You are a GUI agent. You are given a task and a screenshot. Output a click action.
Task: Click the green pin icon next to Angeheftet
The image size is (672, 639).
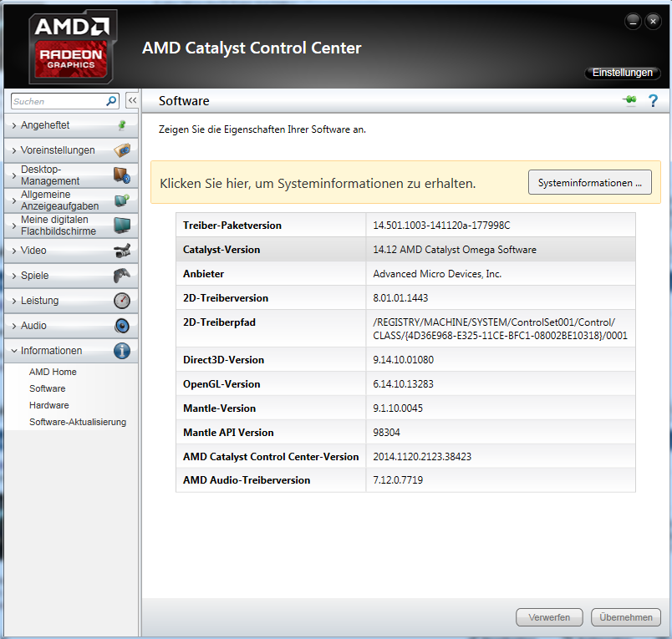click(122, 125)
